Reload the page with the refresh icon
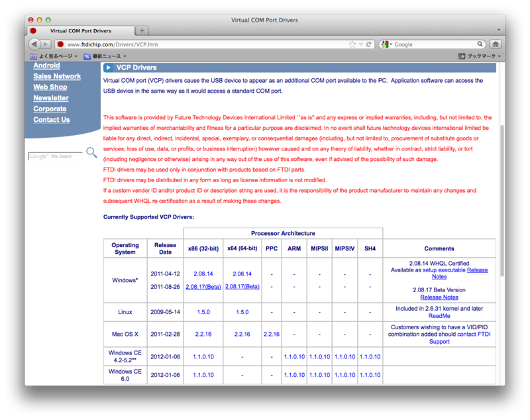The height and width of the screenshot is (420, 530). click(369, 44)
